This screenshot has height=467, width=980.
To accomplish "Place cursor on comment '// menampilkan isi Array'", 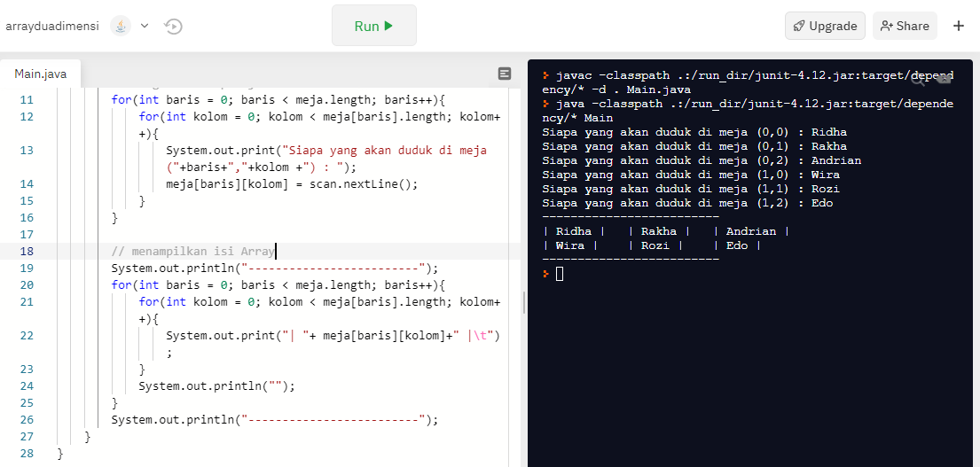I will [x=193, y=252].
